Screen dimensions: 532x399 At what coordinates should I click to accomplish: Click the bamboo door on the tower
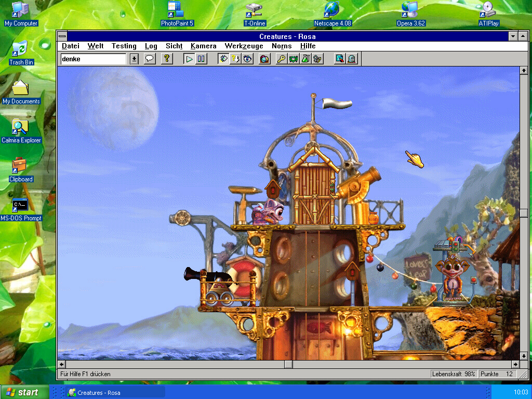(x=315, y=193)
